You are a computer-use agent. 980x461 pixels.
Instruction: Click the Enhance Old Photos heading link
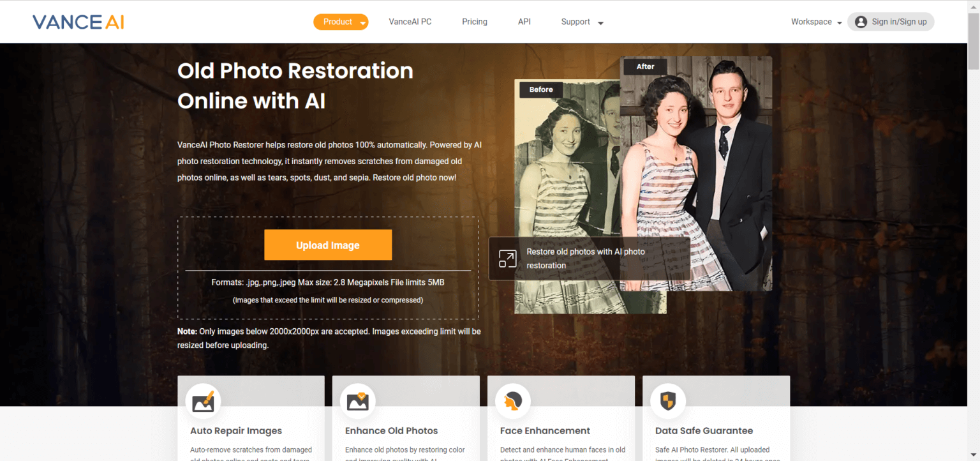391,430
